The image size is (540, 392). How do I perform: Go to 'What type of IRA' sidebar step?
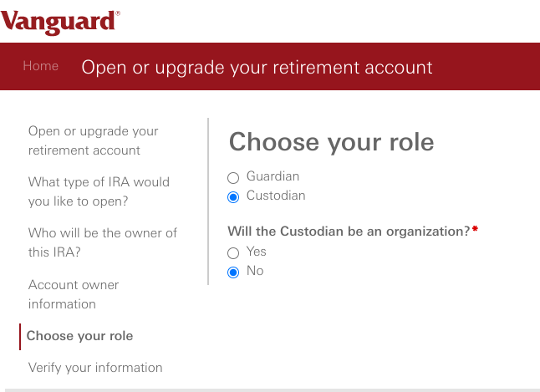tap(99, 191)
